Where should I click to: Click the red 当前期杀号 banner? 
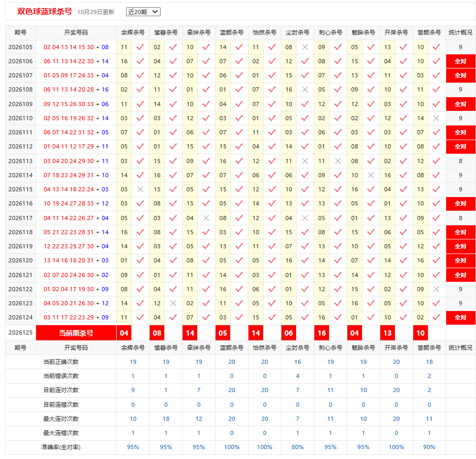(x=76, y=333)
